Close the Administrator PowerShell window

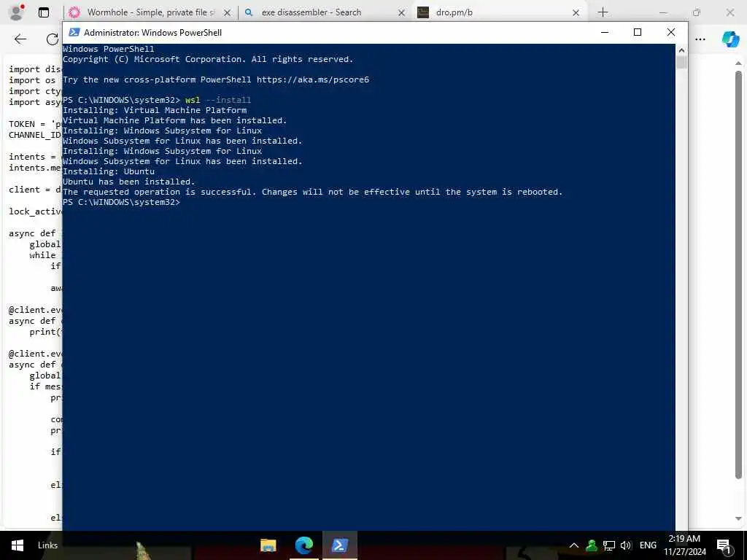[671, 32]
